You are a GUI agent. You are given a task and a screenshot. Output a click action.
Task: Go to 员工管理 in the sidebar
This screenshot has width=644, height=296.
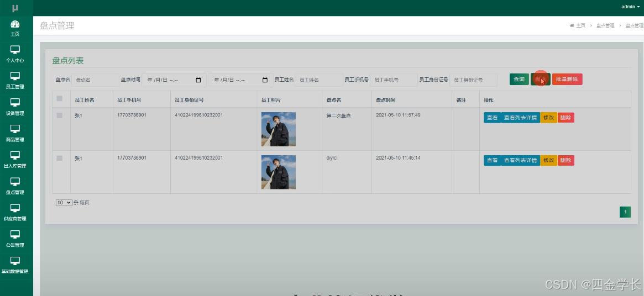click(x=15, y=81)
